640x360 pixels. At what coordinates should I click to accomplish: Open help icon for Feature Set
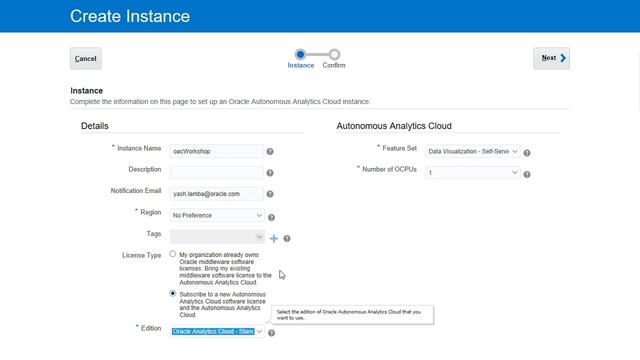[x=527, y=153]
